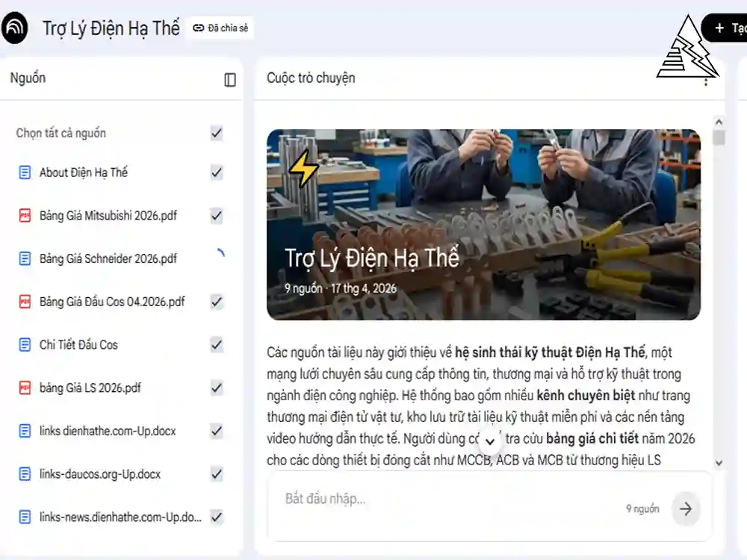
Task: Click the send arrow button
Action: (x=686, y=508)
